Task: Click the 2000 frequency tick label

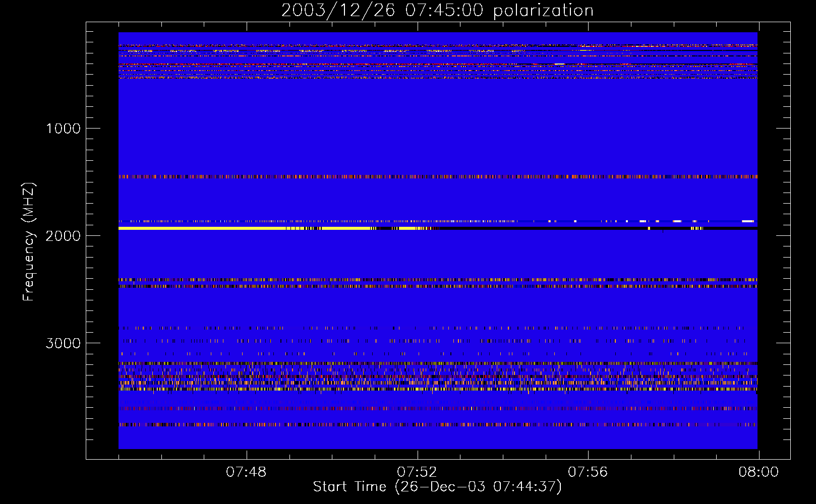Action: pyautogui.click(x=63, y=236)
